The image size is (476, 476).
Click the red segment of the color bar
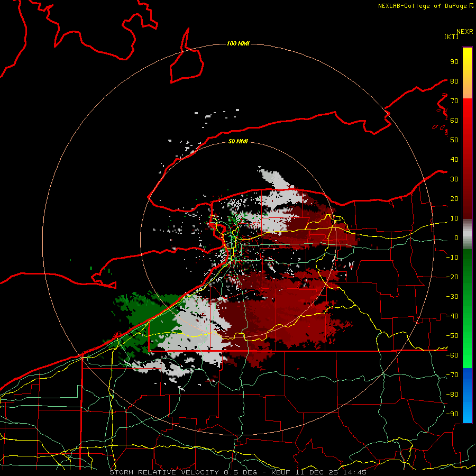click(x=467, y=159)
